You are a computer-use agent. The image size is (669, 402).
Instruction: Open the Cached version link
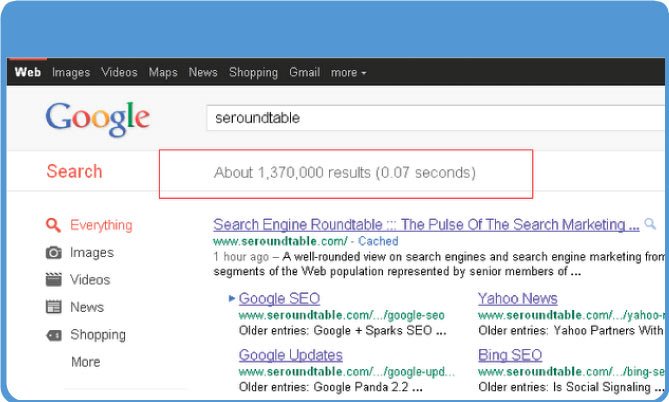tap(378, 241)
